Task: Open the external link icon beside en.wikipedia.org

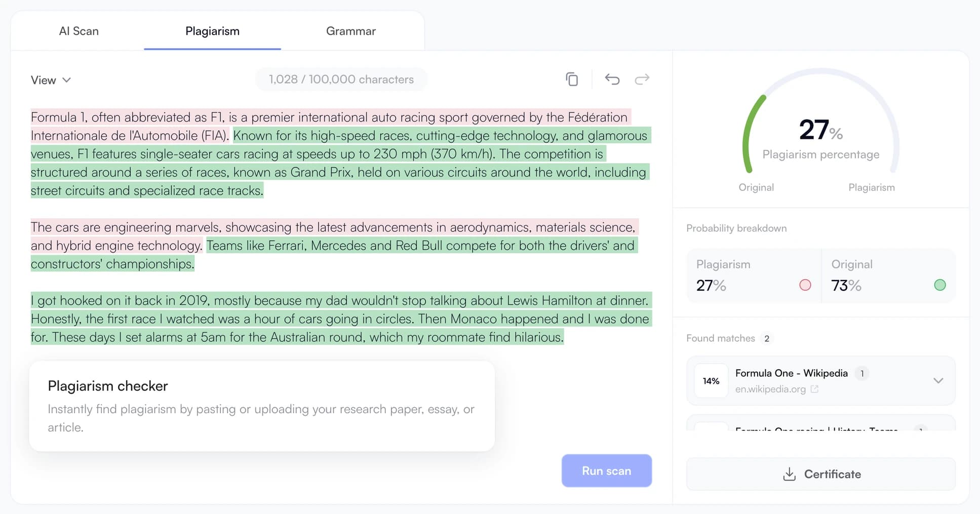Action: pyautogui.click(x=814, y=389)
